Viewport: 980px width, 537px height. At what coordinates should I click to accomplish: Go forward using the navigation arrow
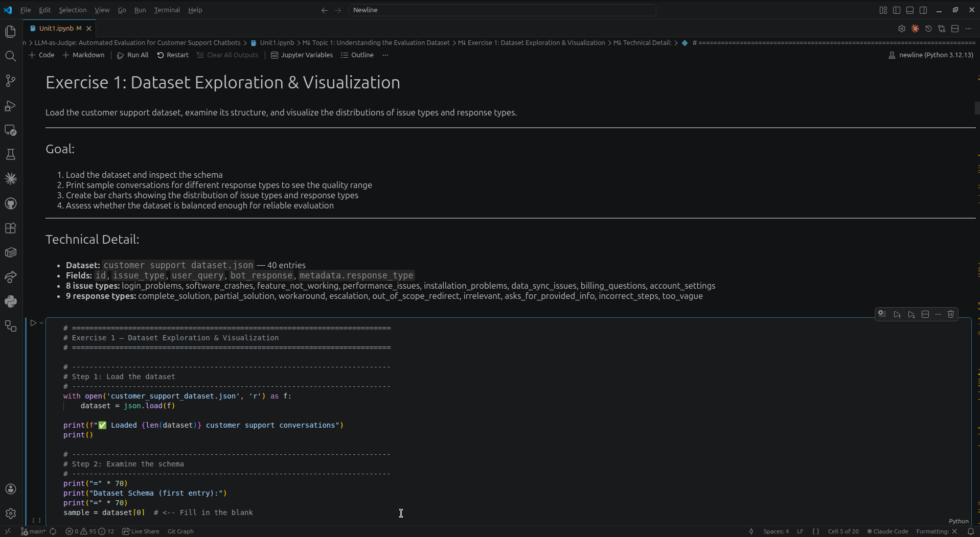tap(338, 10)
